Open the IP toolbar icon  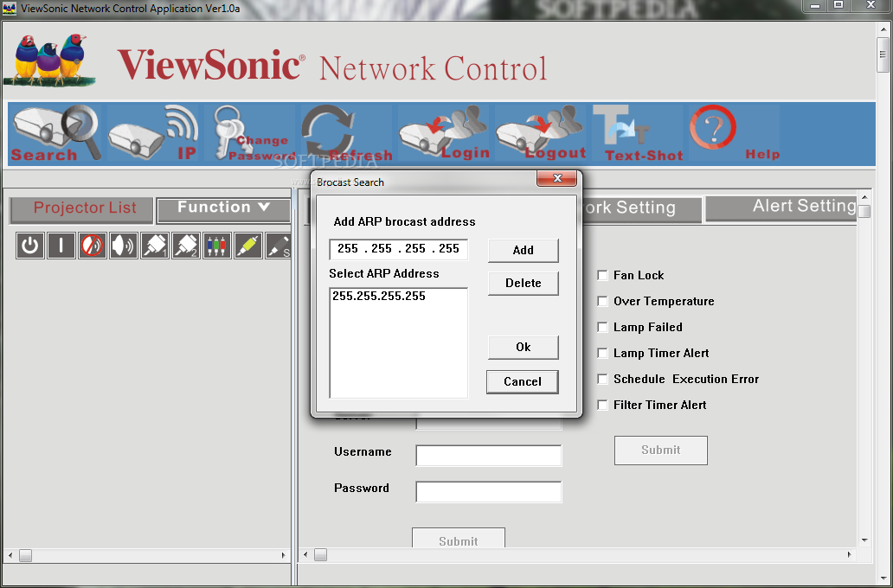tap(152, 133)
